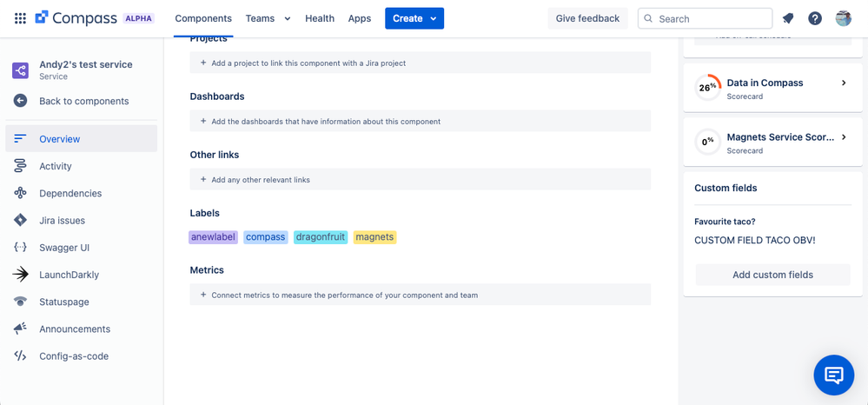
Task: Open Config-as-code in sidebar
Action: (x=82, y=355)
